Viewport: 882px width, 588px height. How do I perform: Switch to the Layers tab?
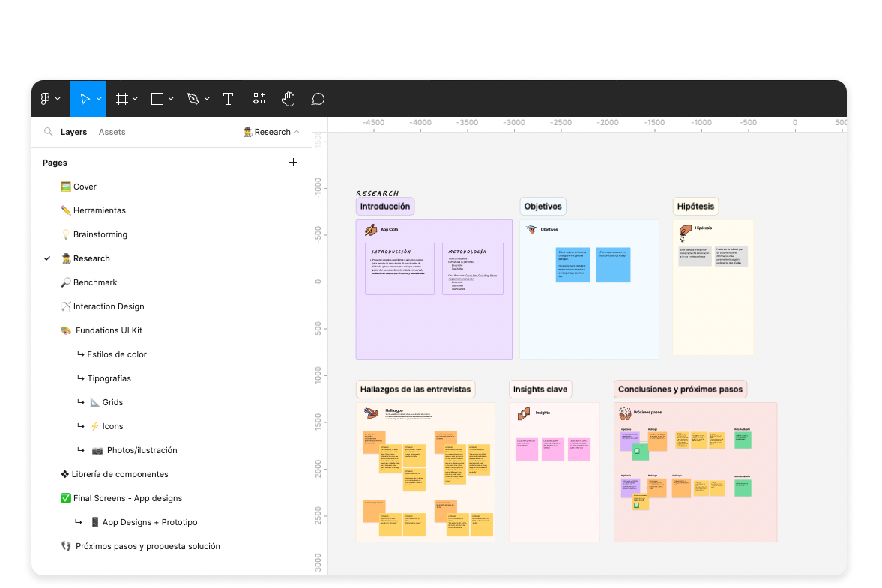pos(73,132)
